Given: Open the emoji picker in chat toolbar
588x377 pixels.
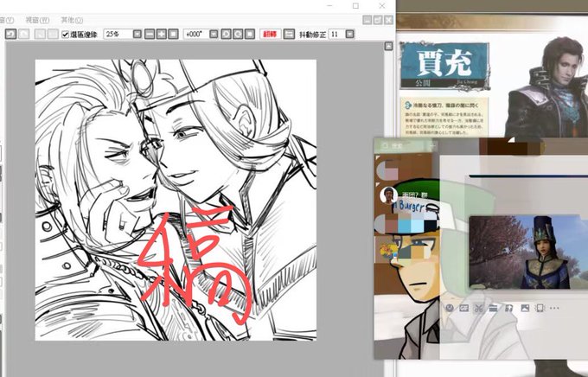Looking at the screenshot, I should tap(450, 308).
